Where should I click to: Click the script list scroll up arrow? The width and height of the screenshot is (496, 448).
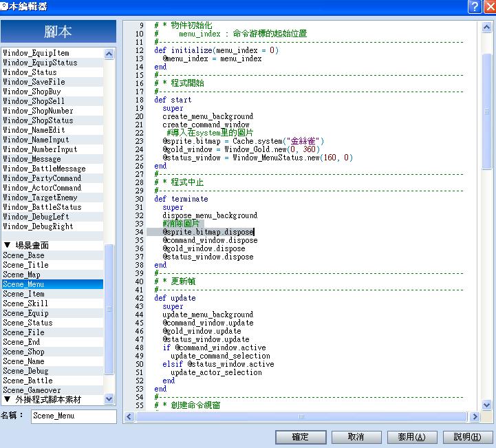[109, 54]
